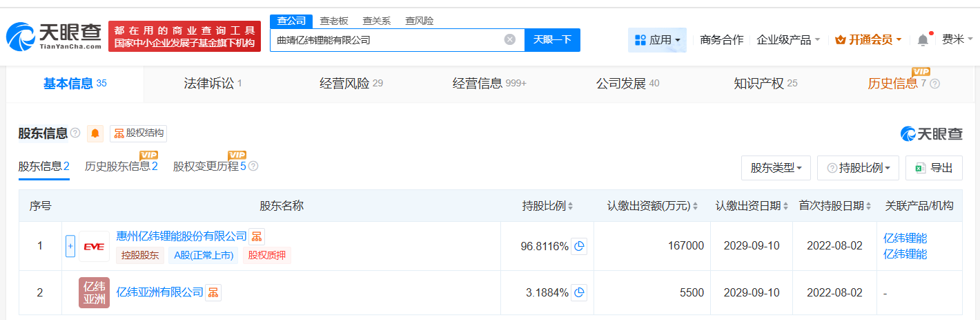Export shareholder table with 导出 button
This screenshot has height=320, width=980.
(x=934, y=167)
